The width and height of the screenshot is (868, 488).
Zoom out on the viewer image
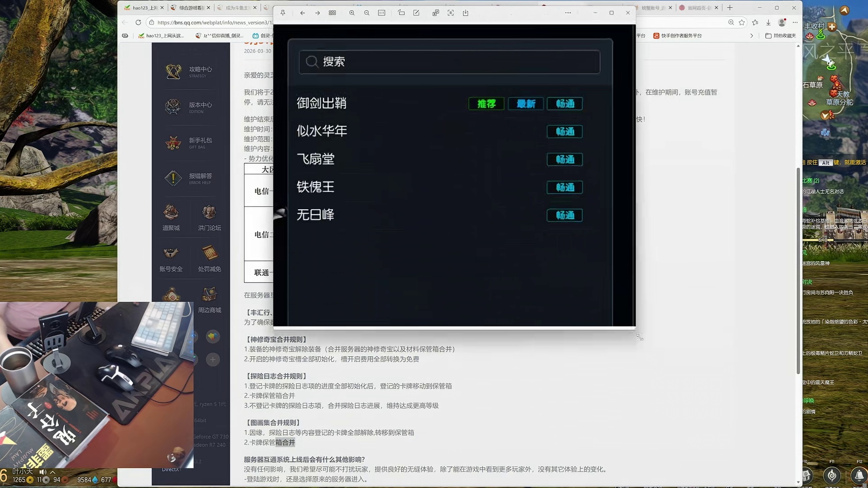tap(367, 13)
